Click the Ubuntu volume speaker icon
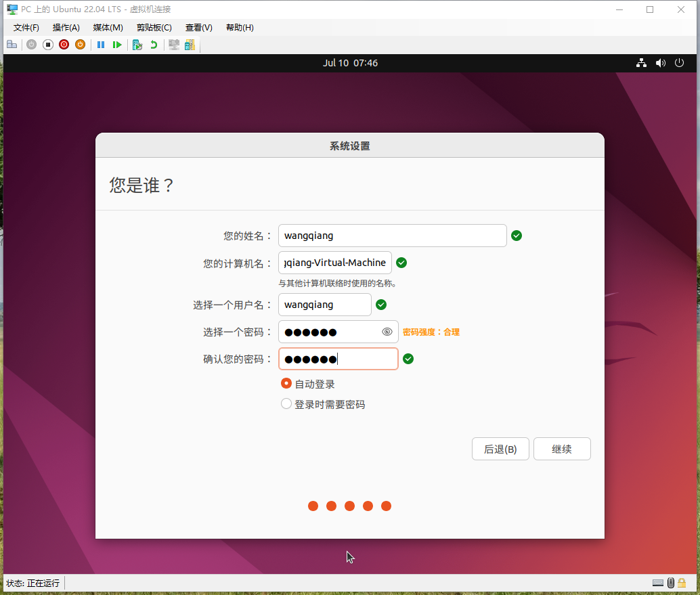 coord(661,63)
